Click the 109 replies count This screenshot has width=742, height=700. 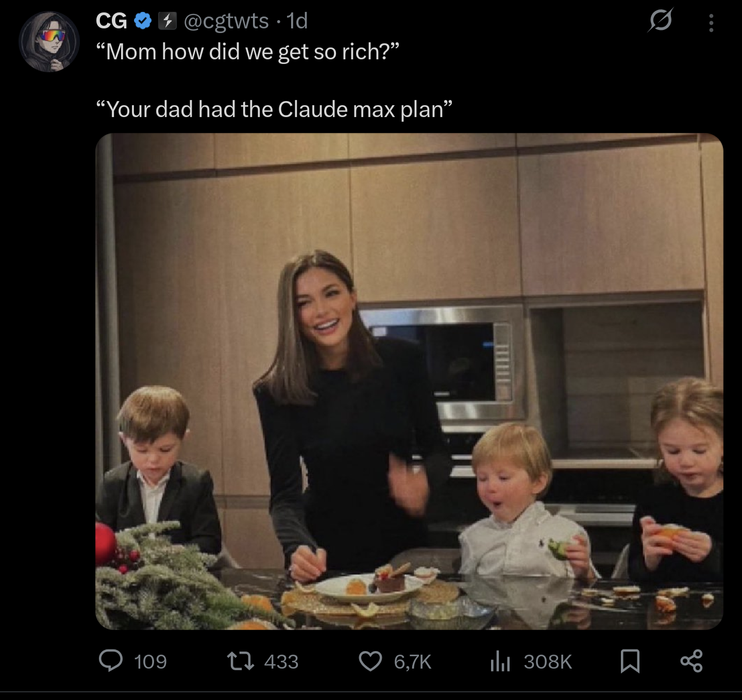(x=150, y=661)
